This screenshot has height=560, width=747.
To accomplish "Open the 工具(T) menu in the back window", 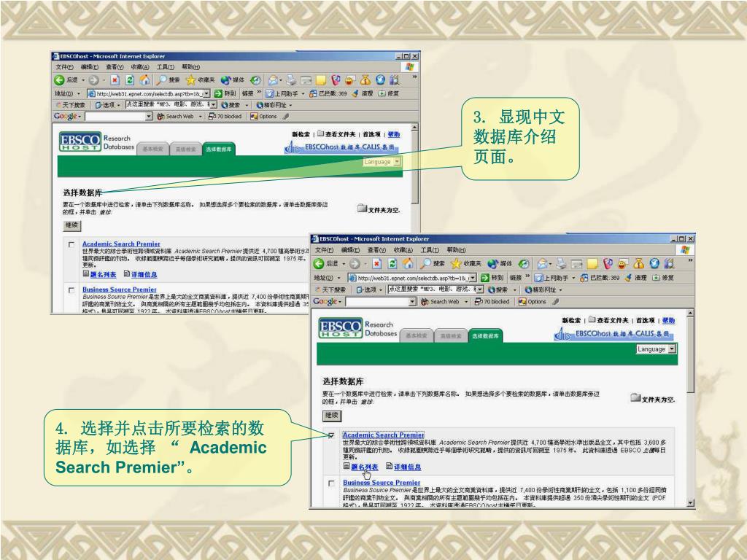I will point(166,67).
